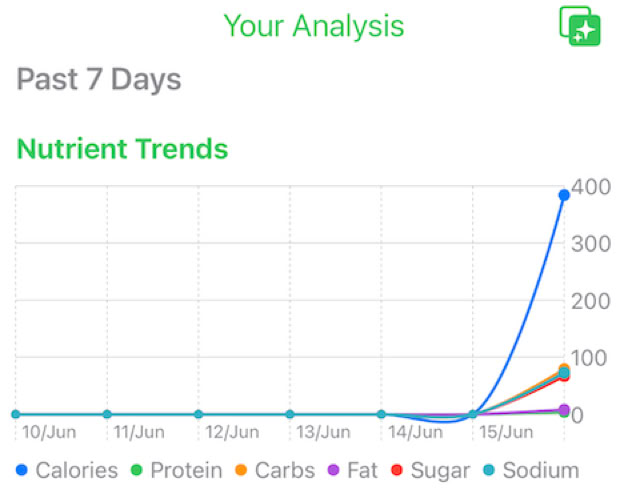This screenshot has width=628, height=494.
Task: Select the Calories peak data point
Action: tap(564, 195)
